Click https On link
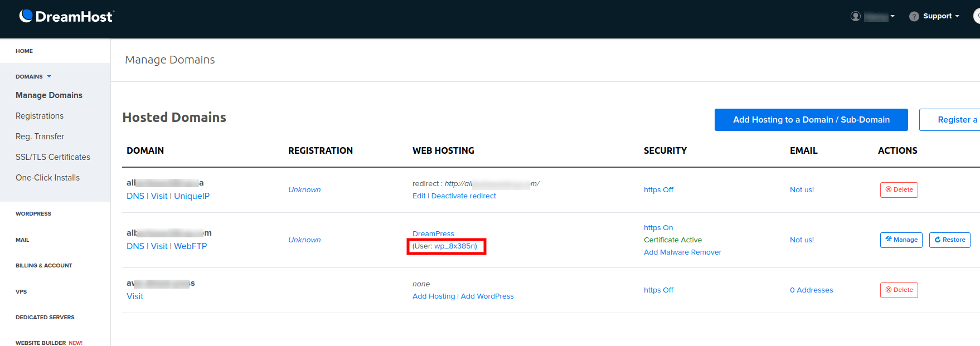The width and height of the screenshot is (980, 346). pyautogui.click(x=658, y=228)
